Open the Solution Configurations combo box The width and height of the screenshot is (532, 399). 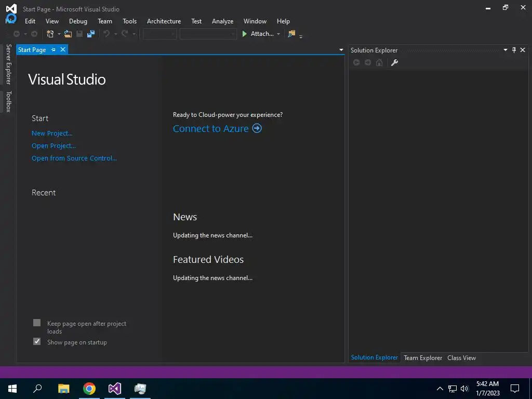click(159, 34)
